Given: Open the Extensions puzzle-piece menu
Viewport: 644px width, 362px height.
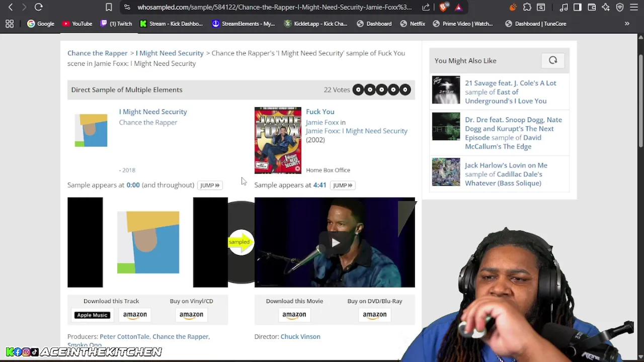Looking at the screenshot, I should coord(527,7).
